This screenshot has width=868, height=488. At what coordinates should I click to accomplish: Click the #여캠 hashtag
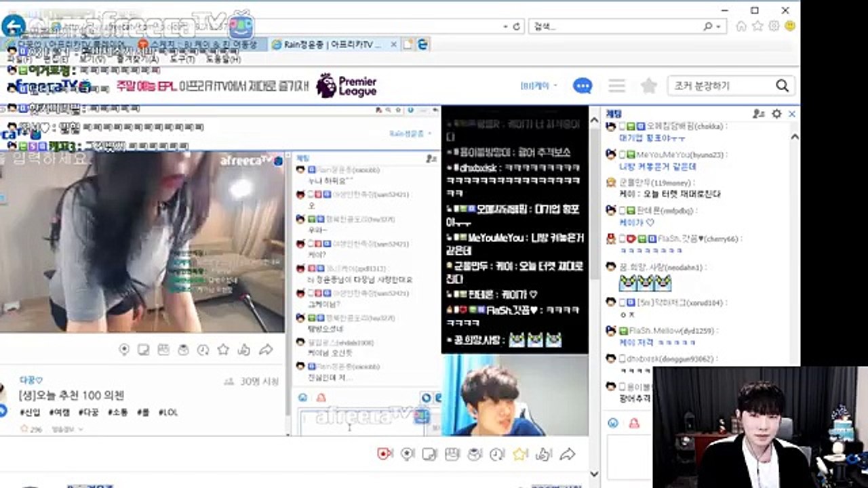coord(59,412)
